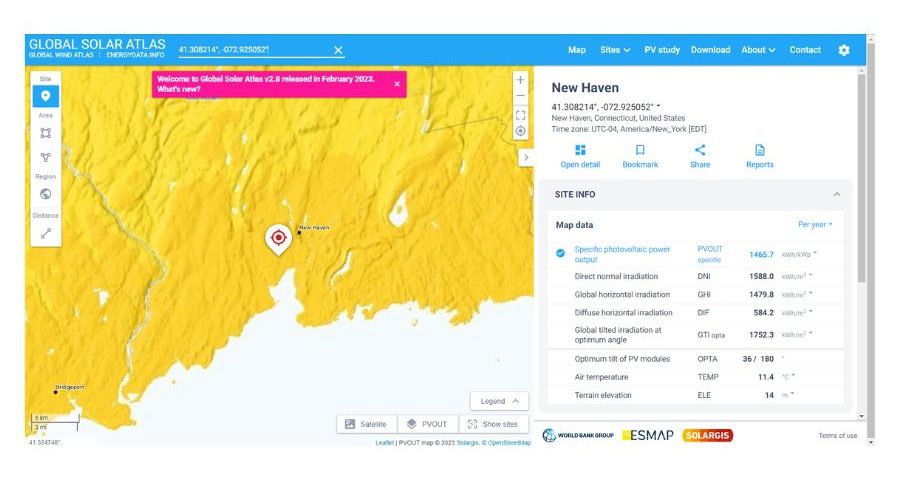Share the New Haven site
Screen dimensions: 900x481
coord(700,156)
